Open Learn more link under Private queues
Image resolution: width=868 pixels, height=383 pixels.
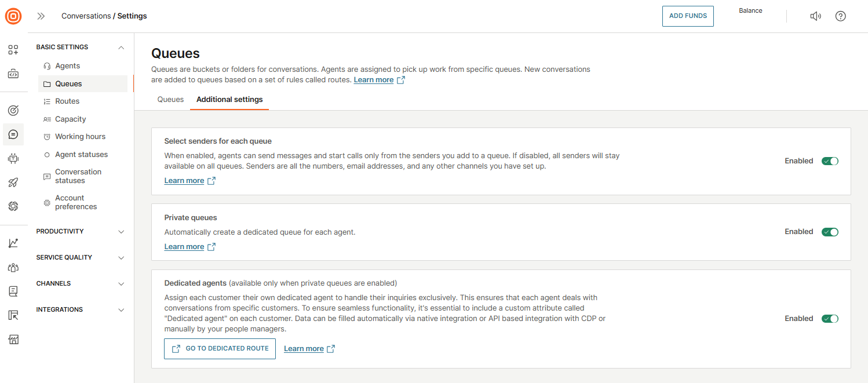click(184, 247)
